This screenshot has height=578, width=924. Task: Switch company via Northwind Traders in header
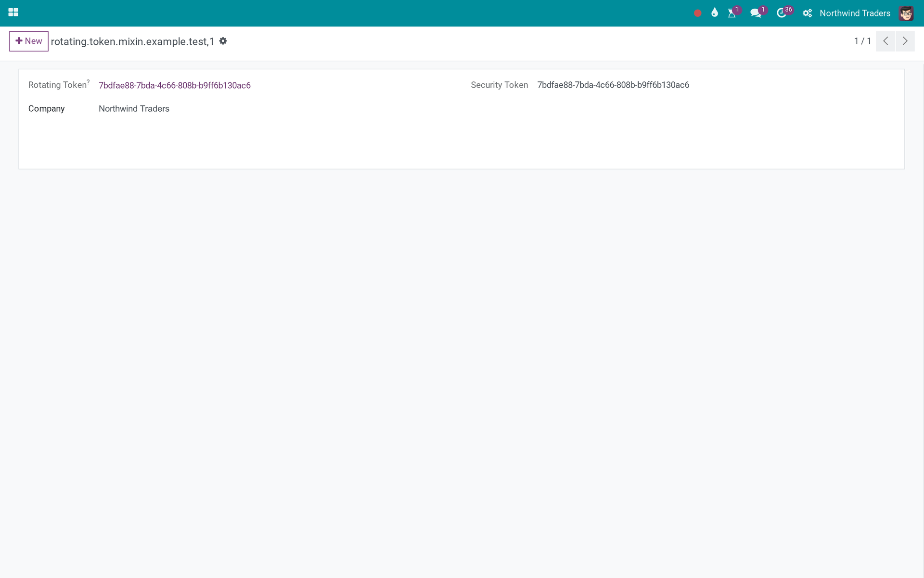(x=855, y=13)
